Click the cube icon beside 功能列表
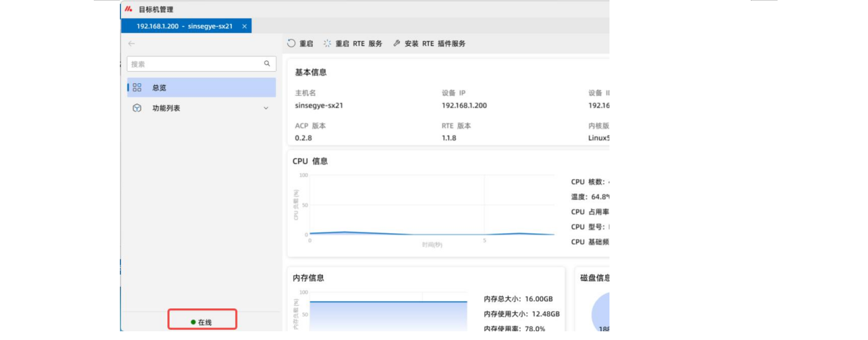 [x=137, y=108]
